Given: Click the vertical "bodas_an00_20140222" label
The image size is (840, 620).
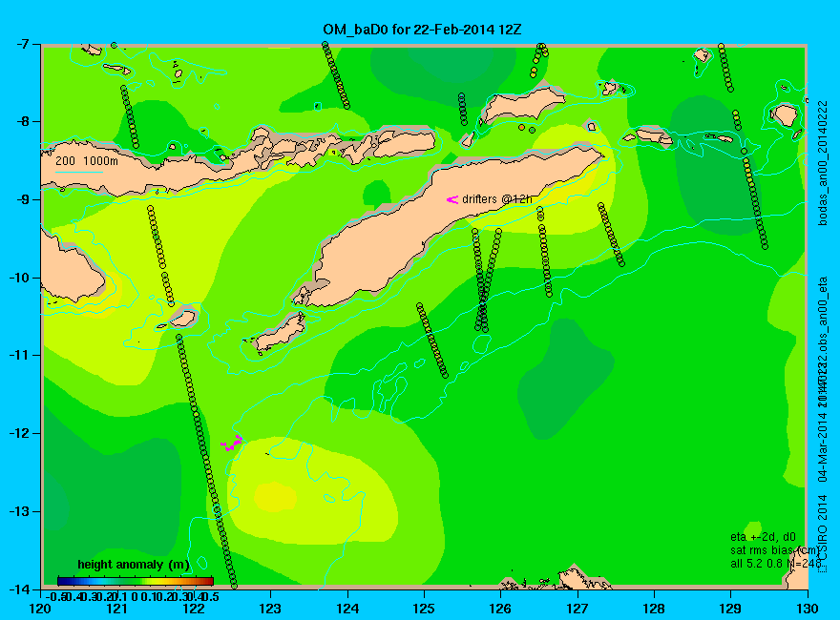Looking at the screenshot, I should (823, 163).
